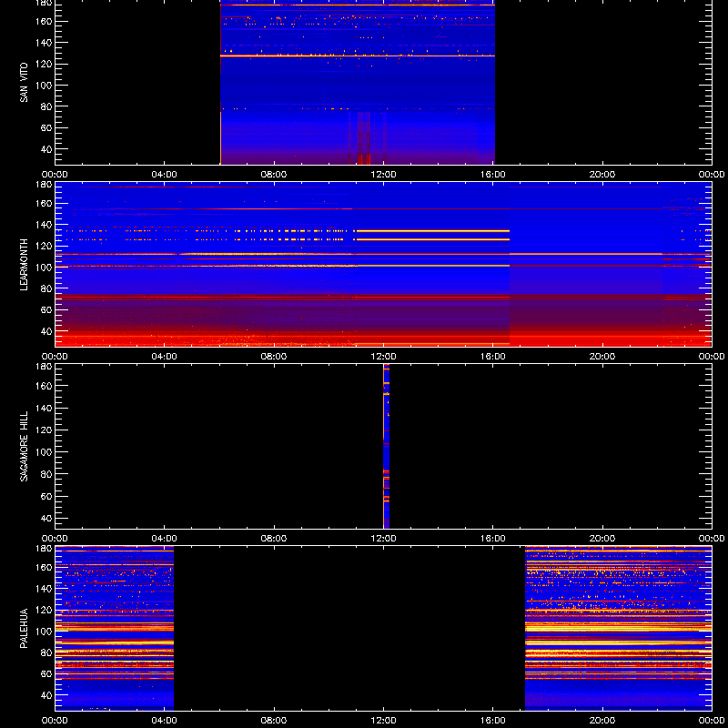This screenshot has width=728, height=728.
Task: Select 04:00 tick label under Sagamore Hill plot
Action: tap(165, 539)
